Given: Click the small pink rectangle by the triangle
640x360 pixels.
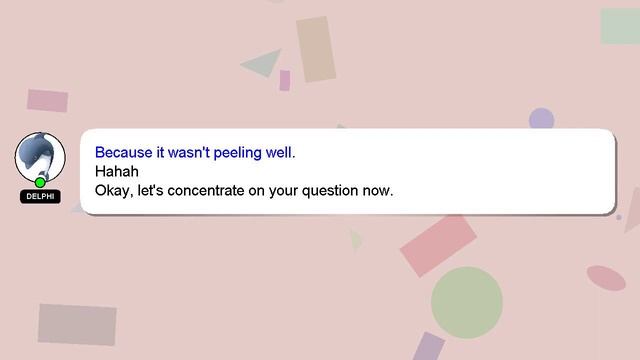Looking at the screenshot, I should point(285,80).
